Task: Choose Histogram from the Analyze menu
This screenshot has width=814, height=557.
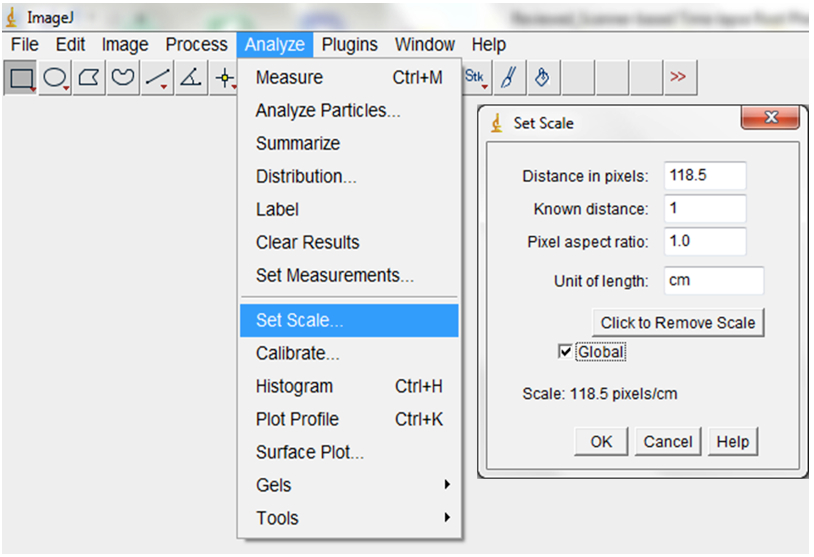Action: pos(349,386)
